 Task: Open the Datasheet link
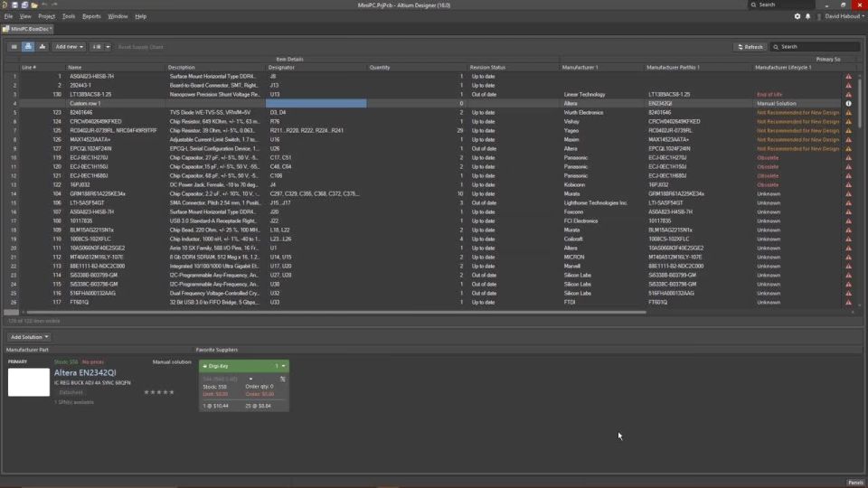pyautogui.click(x=71, y=392)
